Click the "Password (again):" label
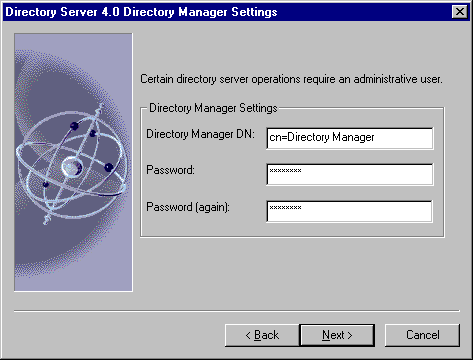Screen dimensions: 473x360 click(x=188, y=207)
